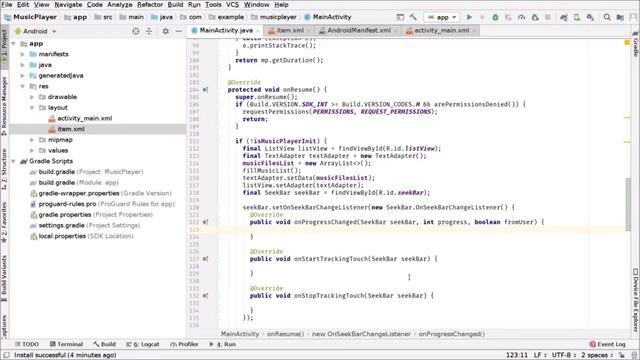Click the Stop run icon in toolbar
Viewport: 640px width, 360px height.
point(548,17)
